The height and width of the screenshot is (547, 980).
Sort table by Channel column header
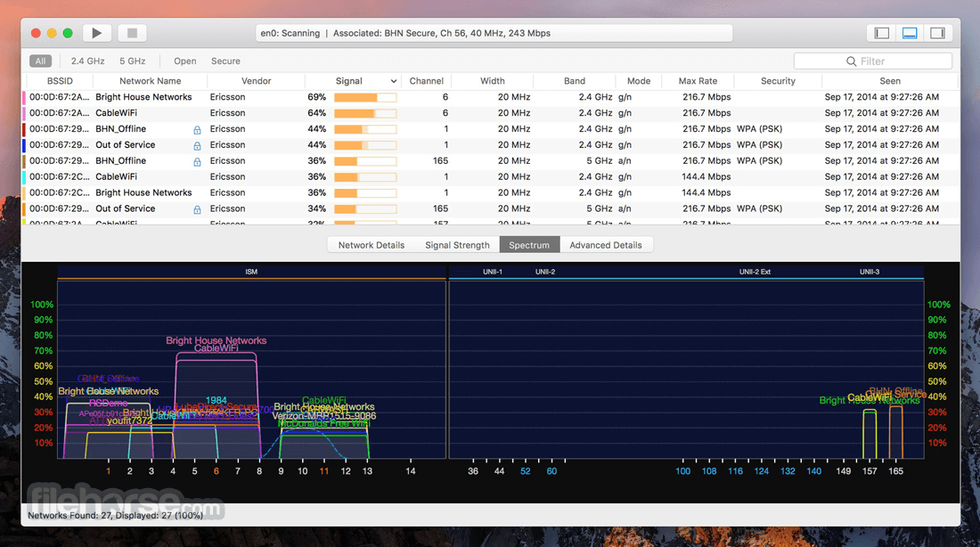426,81
